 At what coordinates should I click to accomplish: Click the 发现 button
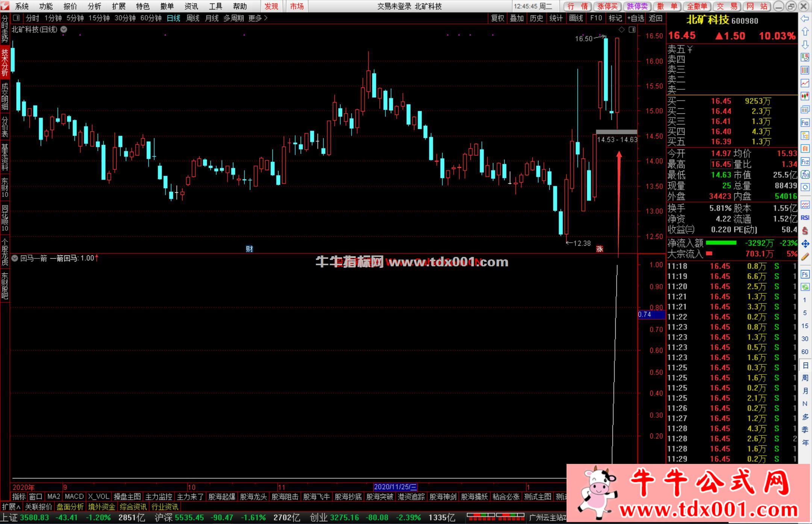tap(271, 6)
